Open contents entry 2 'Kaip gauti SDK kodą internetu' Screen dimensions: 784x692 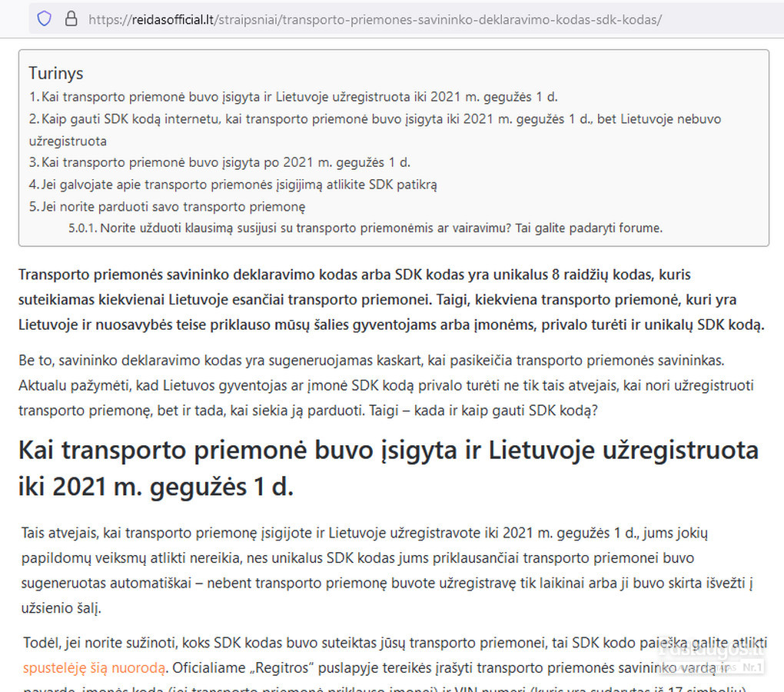click(375, 130)
